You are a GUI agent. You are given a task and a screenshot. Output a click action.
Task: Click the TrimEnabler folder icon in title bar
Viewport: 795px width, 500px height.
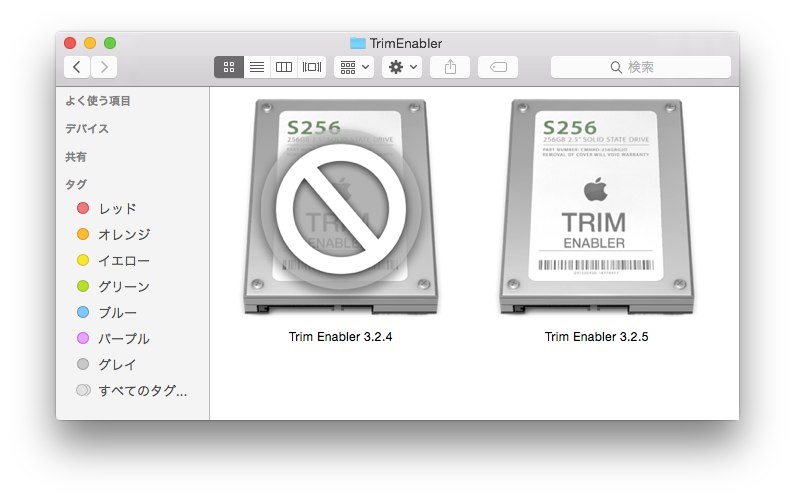click(x=357, y=43)
